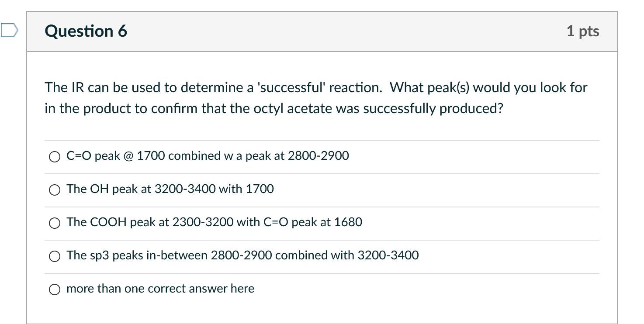
Task: Select the sp3 peaks in-between 2800-2900 radio button
Action: 54,256
